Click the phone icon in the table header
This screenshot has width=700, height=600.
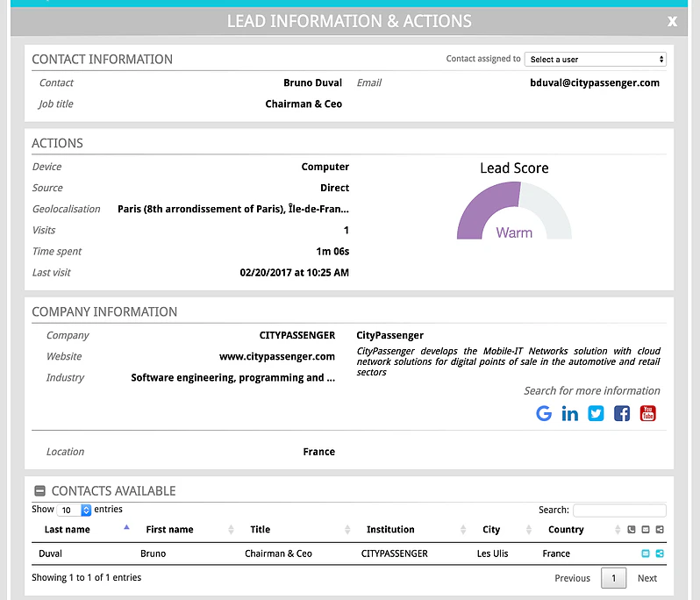tap(632, 530)
